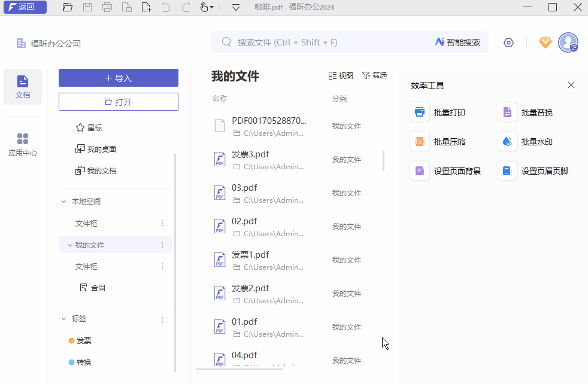Open the settings gear next to search
Viewport: 588px width, 384px height.
[x=508, y=42]
